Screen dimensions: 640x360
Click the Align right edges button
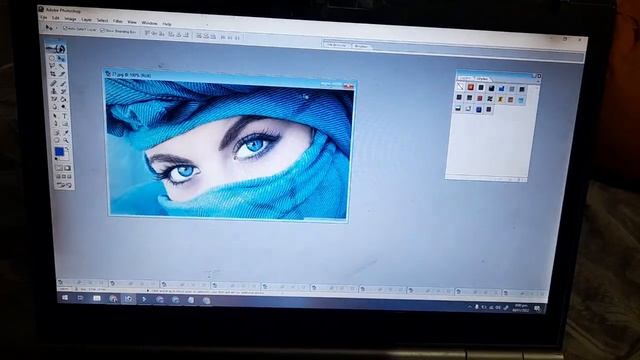pos(186,36)
